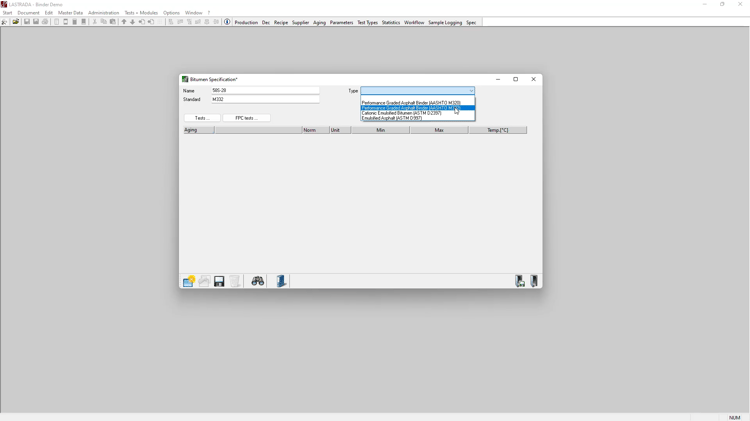Select Performance Graded Asphalt Binder (AASHTO M320)
This screenshot has width=750, height=421.
coord(411,103)
